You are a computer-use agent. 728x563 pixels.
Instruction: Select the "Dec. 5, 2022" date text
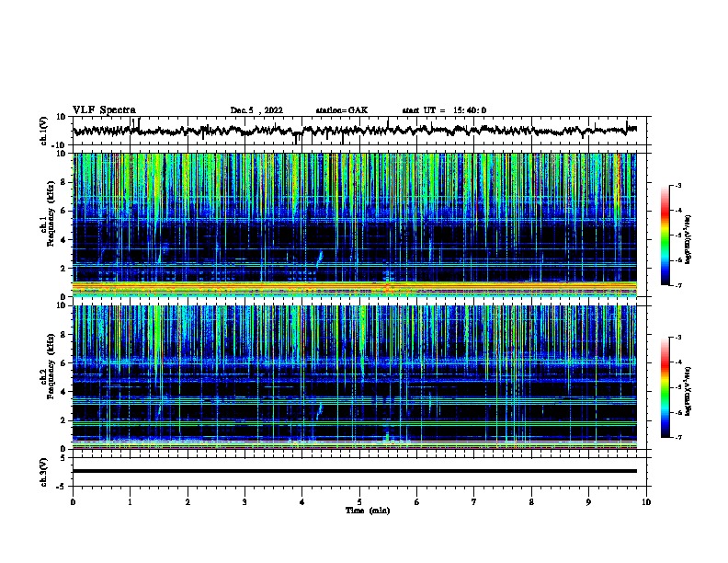(x=256, y=110)
